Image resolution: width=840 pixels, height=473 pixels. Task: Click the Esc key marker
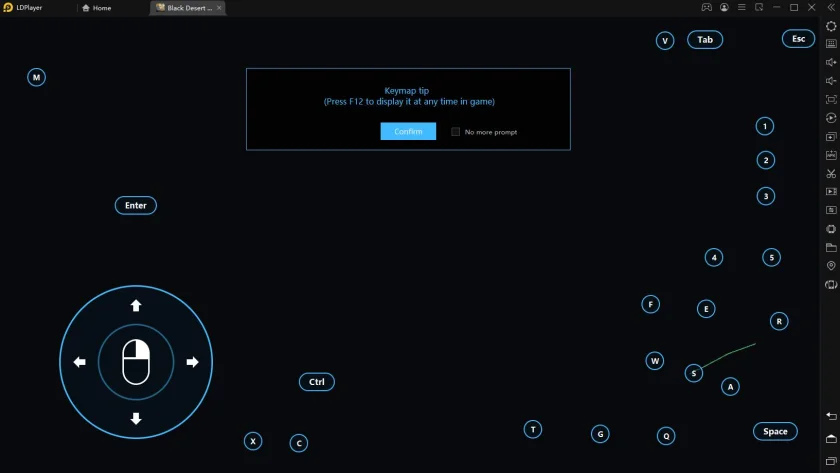[x=798, y=39]
